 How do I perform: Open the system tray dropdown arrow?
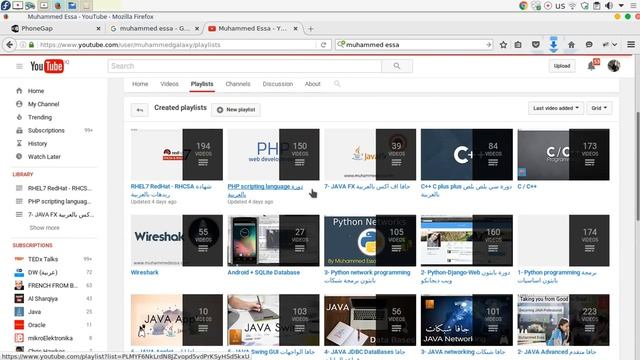[x=621, y=6]
